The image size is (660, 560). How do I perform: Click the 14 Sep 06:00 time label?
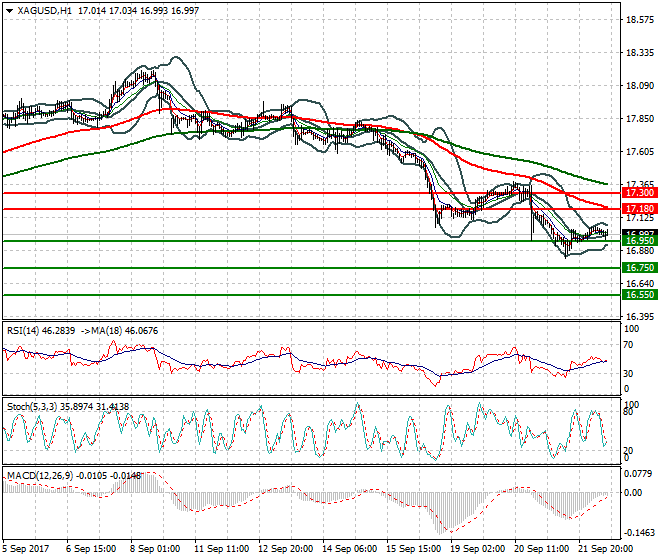click(349, 549)
